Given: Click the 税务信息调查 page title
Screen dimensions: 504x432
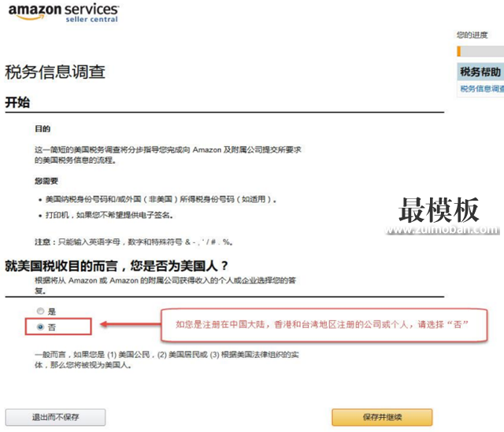Looking at the screenshot, I should click(x=55, y=72).
